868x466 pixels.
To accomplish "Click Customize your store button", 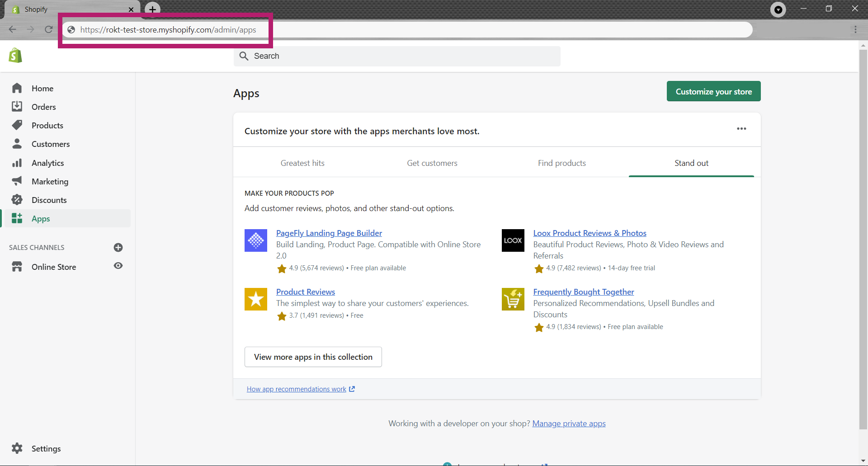I will click(x=714, y=91).
